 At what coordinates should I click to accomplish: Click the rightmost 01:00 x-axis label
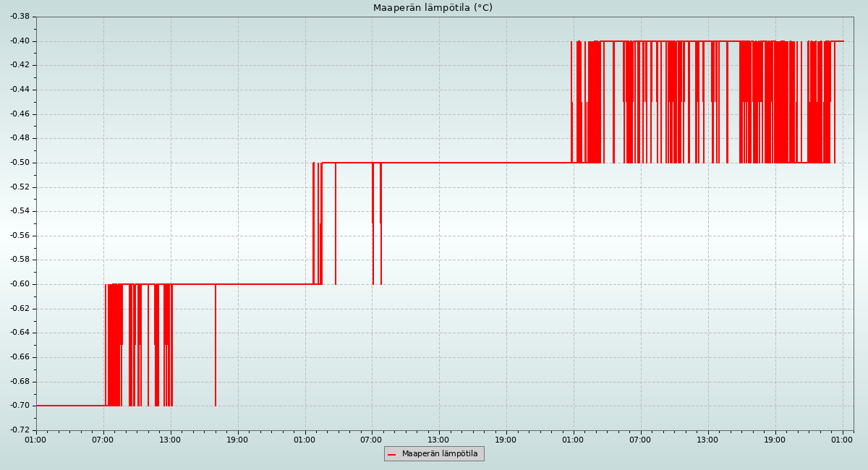pyautogui.click(x=842, y=439)
